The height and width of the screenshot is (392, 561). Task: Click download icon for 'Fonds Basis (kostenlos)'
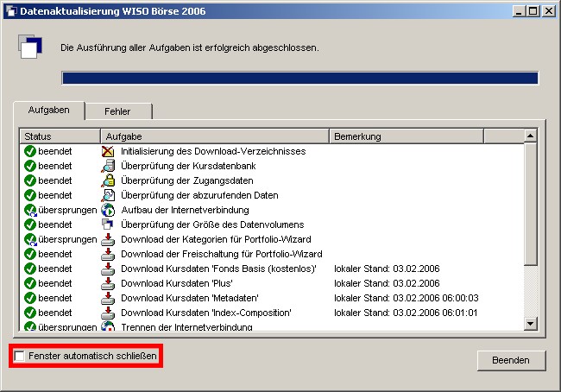(x=108, y=269)
